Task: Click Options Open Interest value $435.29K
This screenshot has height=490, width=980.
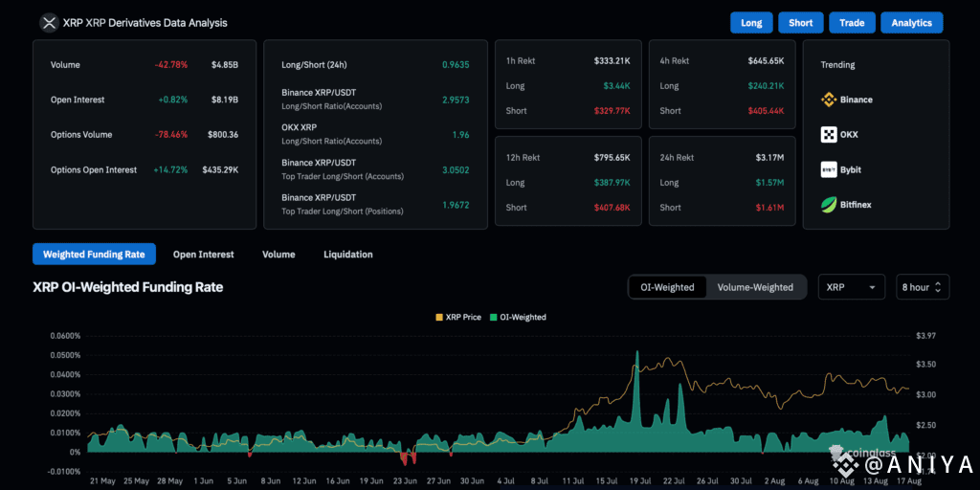Action: (x=220, y=170)
